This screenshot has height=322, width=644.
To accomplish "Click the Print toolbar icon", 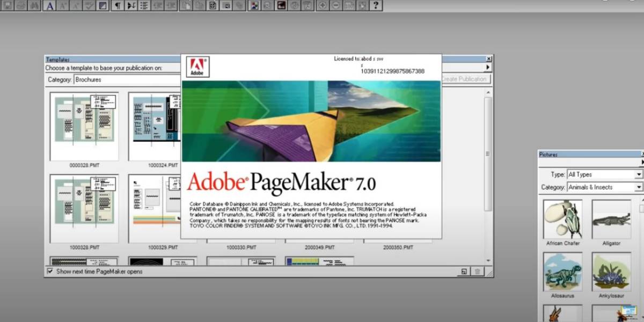I will [x=21, y=6].
